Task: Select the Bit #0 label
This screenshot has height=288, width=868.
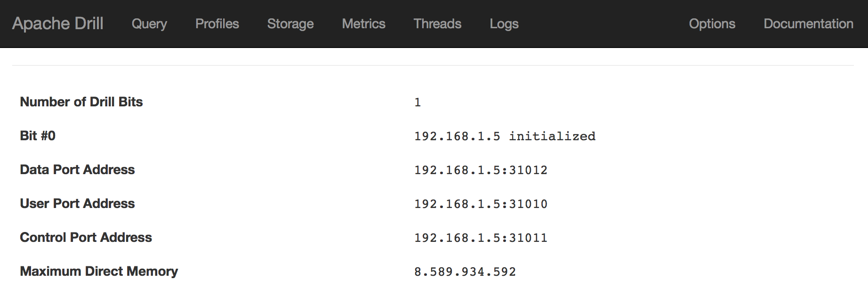Action: (x=38, y=136)
